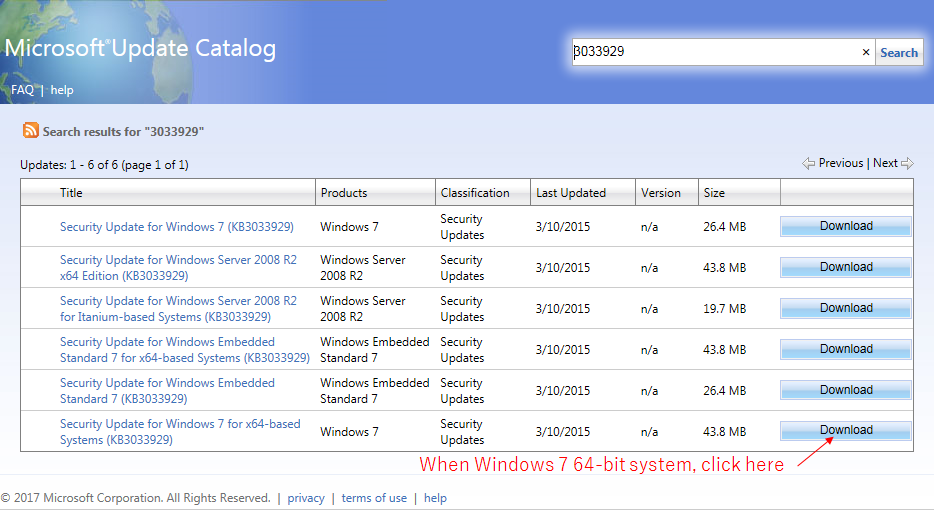
Task: Click the RSS feed icon beside search results
Action: point(30,130)
